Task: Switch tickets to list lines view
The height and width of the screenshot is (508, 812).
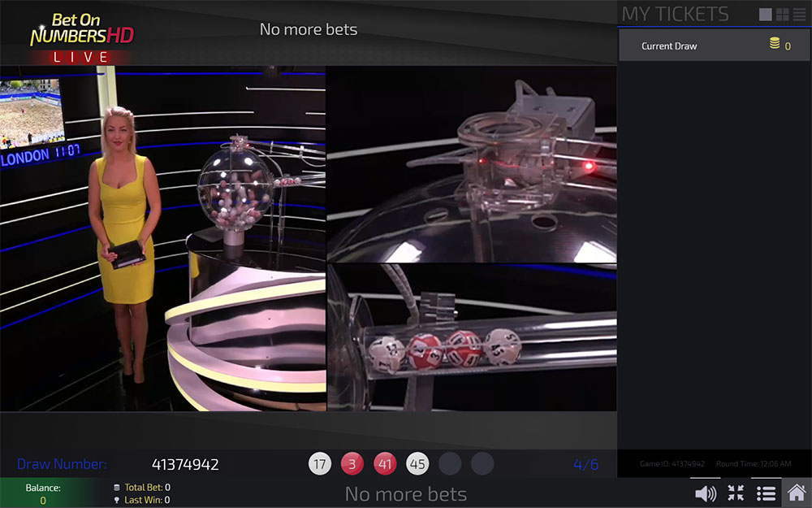Action: tap(800, 15)
